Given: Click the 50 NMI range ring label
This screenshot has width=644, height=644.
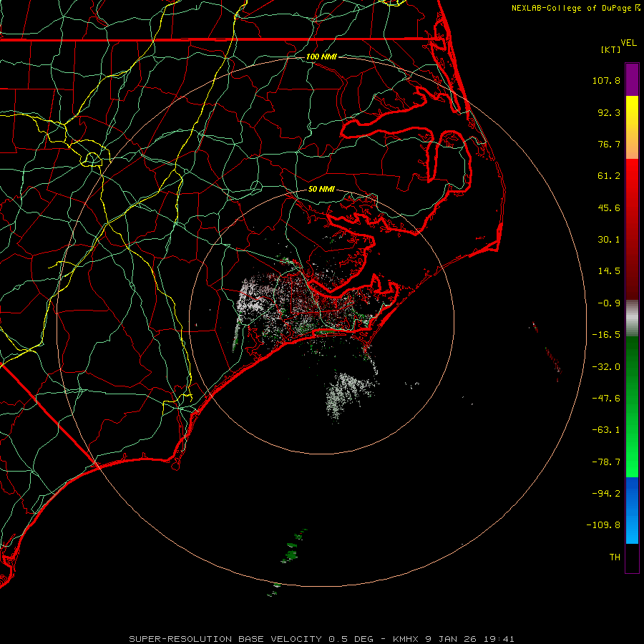Looking at the screenshot, I should point(321,189).
